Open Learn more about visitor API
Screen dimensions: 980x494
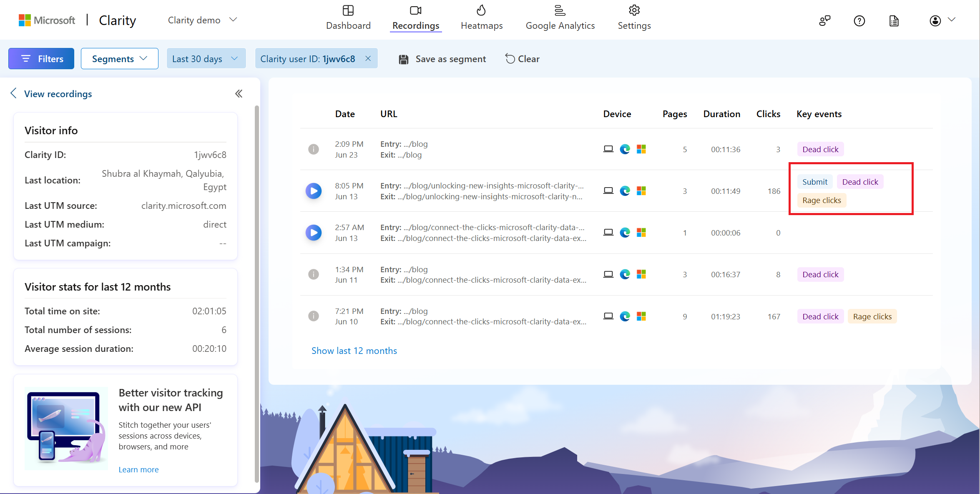(138, 469)
